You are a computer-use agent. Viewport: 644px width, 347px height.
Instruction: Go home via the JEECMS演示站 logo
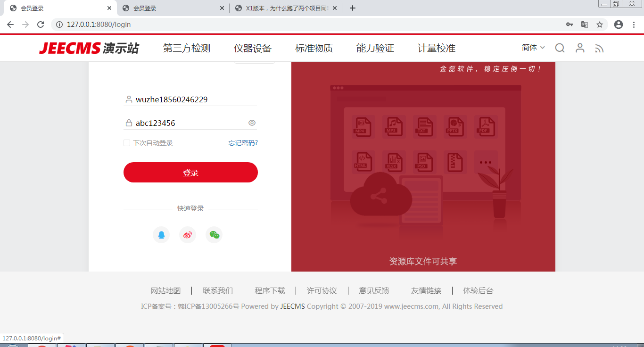tap(89, 48)
